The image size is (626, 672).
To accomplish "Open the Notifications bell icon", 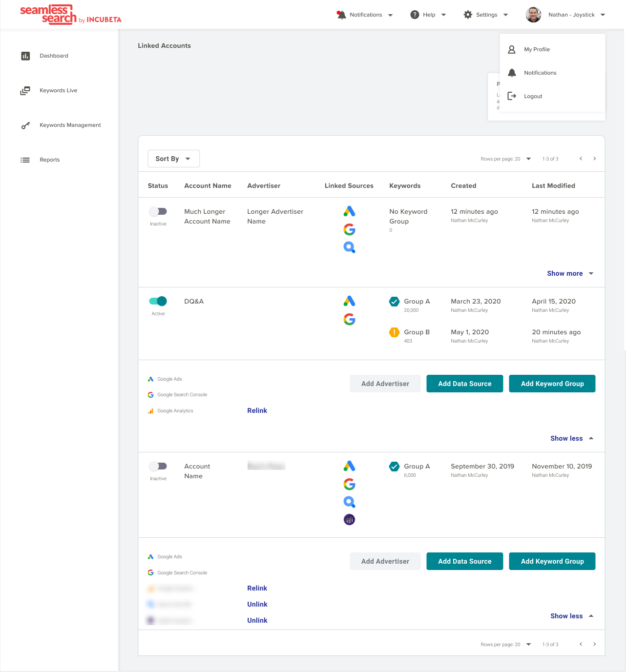I will 342,15.
